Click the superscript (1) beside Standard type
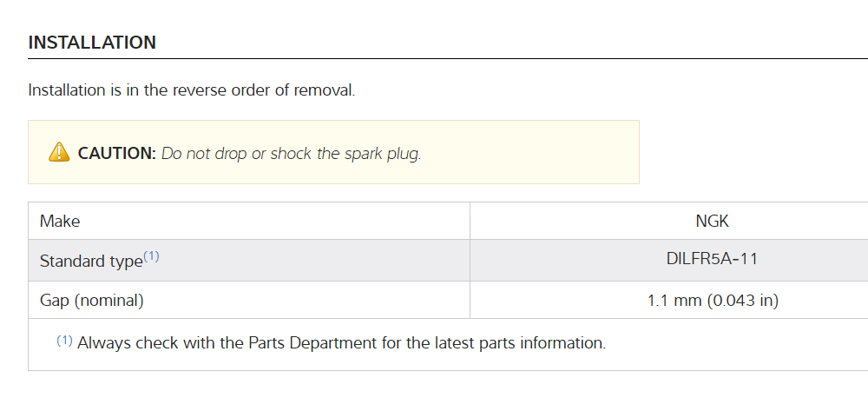 click(152, 256)
